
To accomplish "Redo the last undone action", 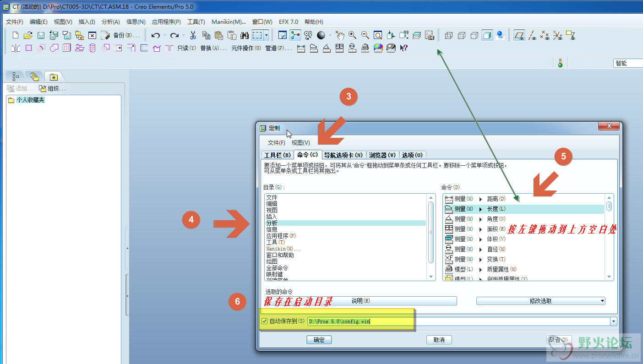I will [x=174, y=35].
